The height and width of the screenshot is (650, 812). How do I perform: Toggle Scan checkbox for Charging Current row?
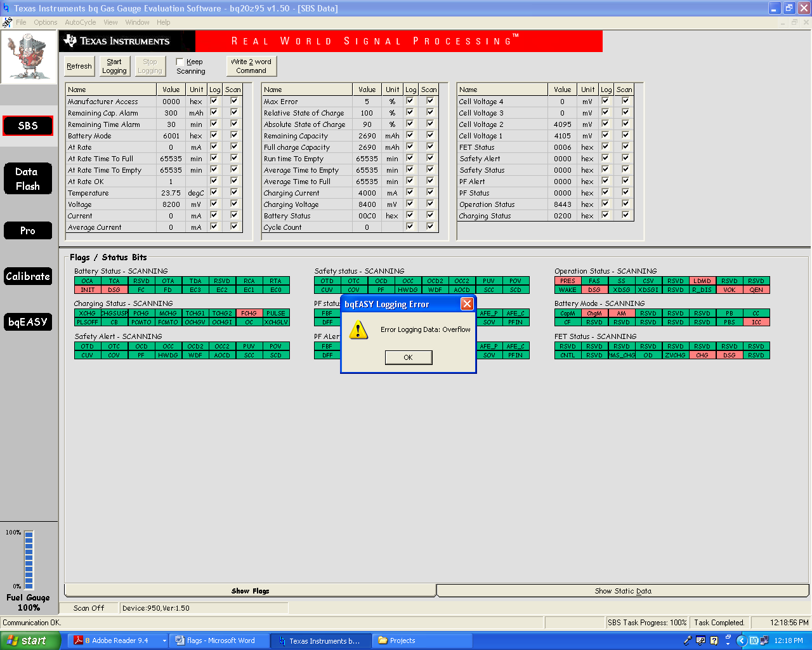pyautogui.click(x=430, y=192)
